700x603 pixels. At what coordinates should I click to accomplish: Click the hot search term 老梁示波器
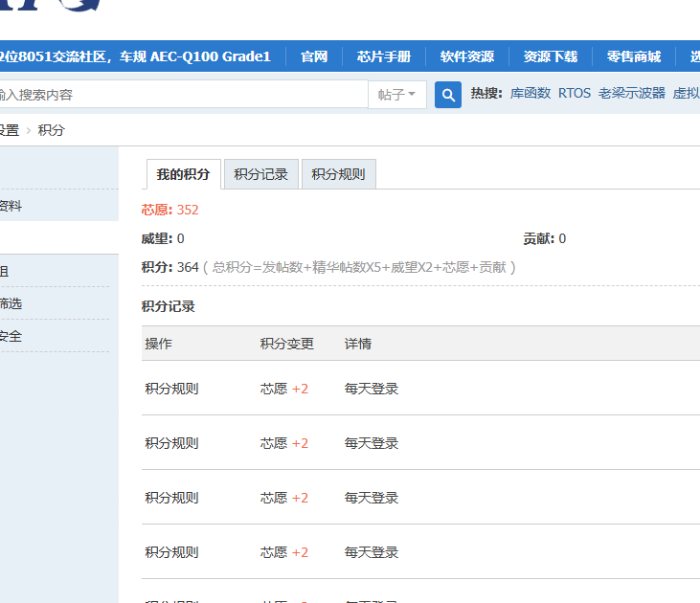click(632, 93)
